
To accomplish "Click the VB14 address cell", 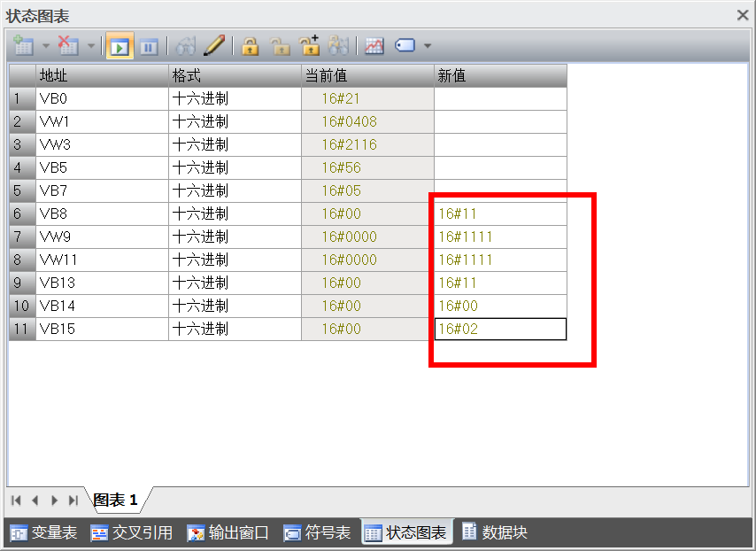I will coord(102,306).
